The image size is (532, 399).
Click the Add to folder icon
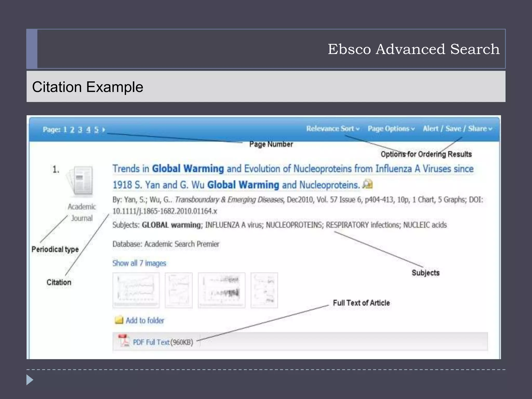click(119, 320)
